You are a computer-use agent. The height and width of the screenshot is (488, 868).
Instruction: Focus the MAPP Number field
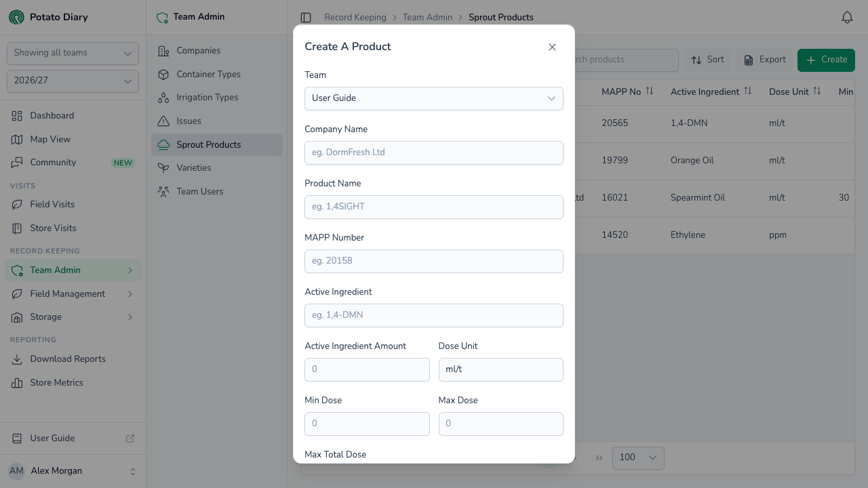(434, 261)
